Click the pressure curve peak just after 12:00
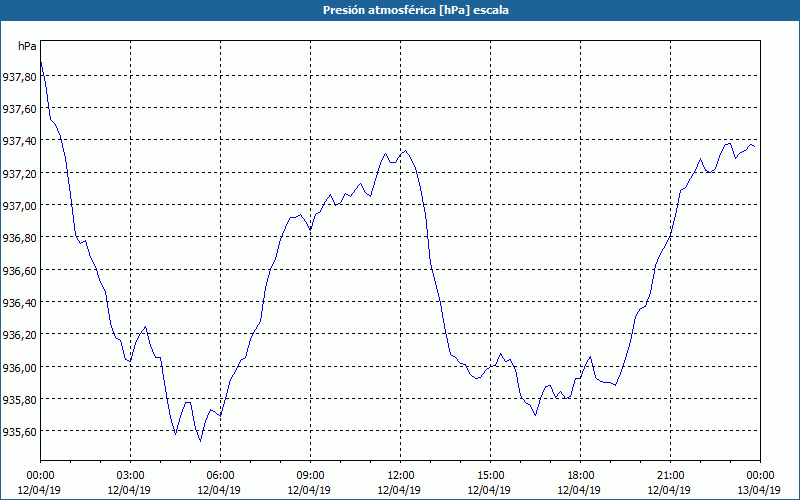800x500 pixels. click(405, 151)
